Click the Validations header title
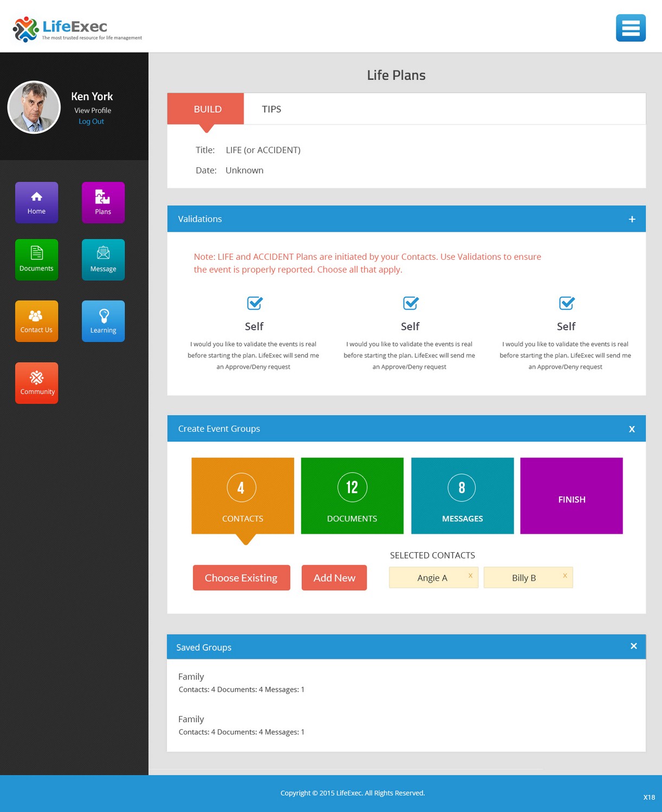662x812 pixels. tap(200, 219)
